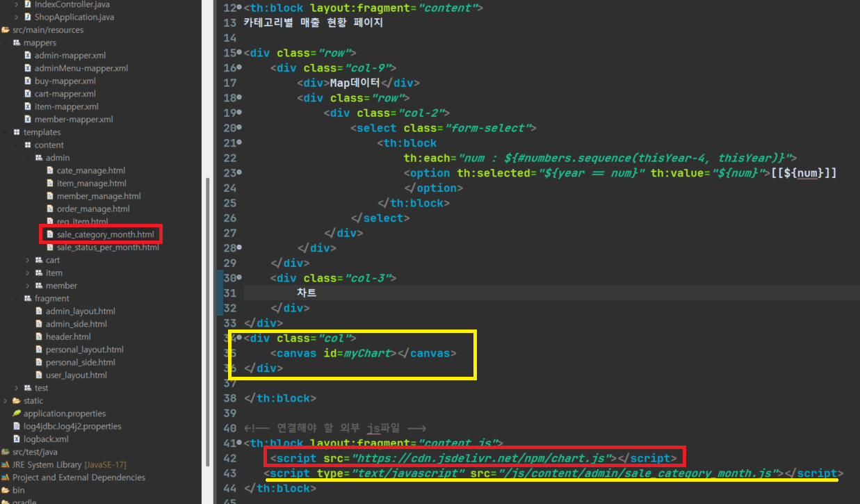This screenshot has height=504, width=860.
Task: Select order_manage.html in the tree
Action: point(93,209)
